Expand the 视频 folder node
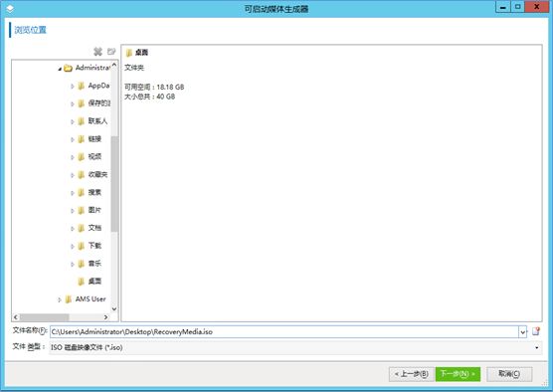 (73, 157)
